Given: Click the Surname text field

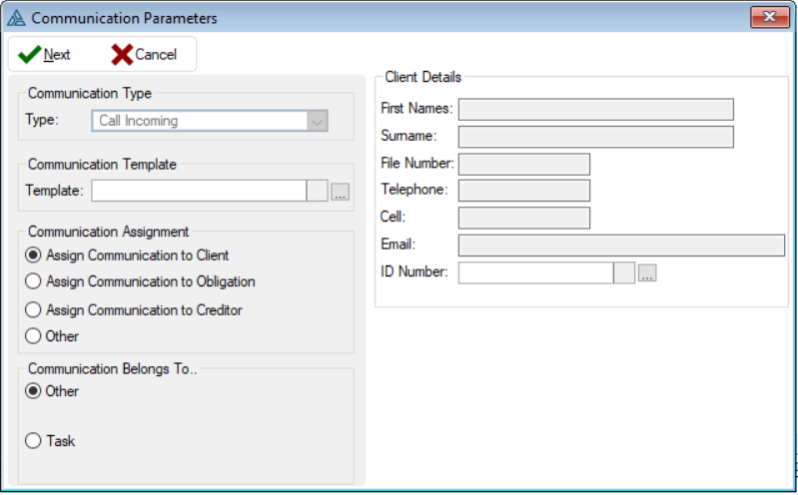Looking at the screenshot, I should (595, 136).
